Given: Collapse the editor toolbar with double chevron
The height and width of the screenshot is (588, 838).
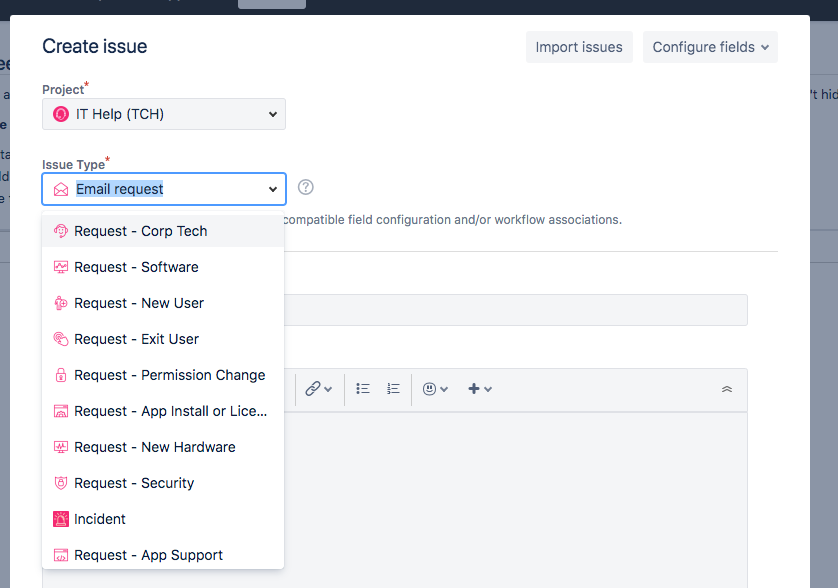Looking at the screenshot, I should (x=727, y=389).
